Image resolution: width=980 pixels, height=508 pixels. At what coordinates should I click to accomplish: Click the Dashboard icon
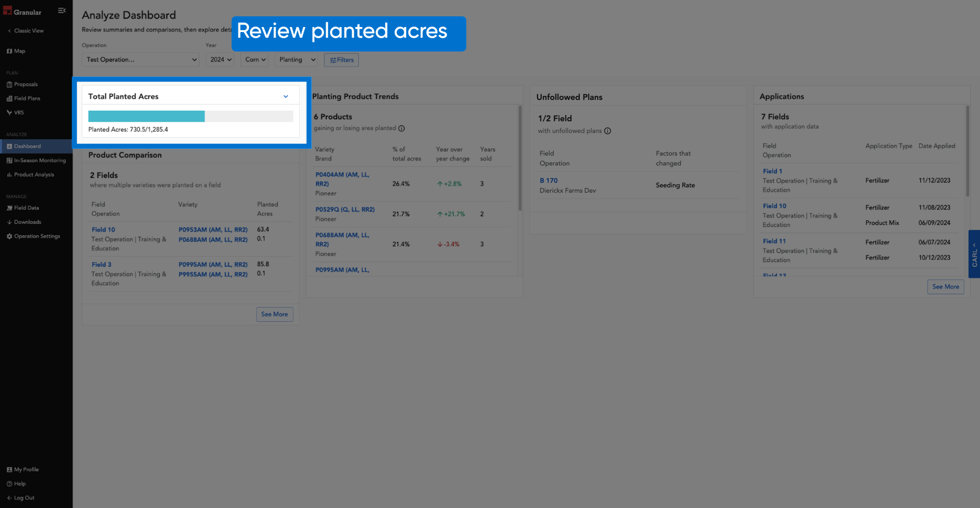(9, 146)
